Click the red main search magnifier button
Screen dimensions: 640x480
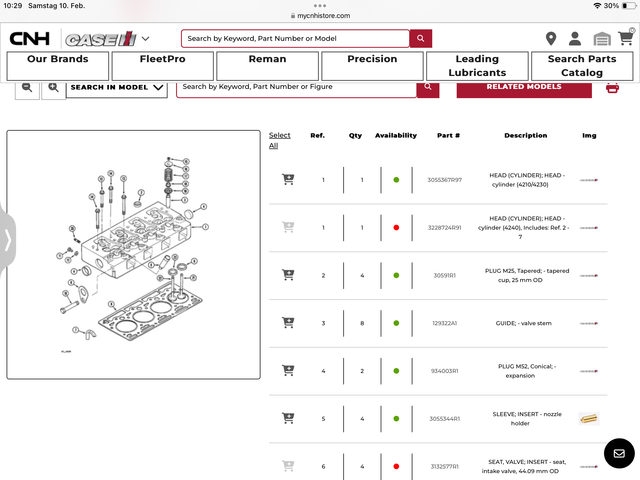click(x=420, y=38)
